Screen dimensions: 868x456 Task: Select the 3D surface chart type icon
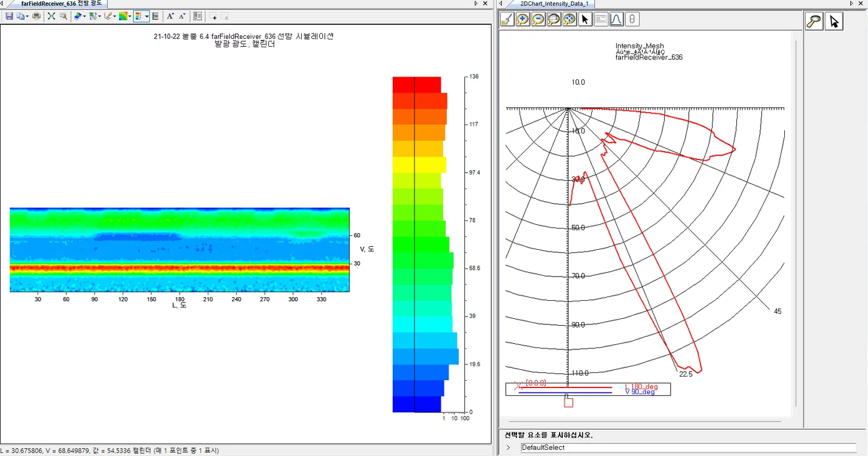[x=78, y=16]
